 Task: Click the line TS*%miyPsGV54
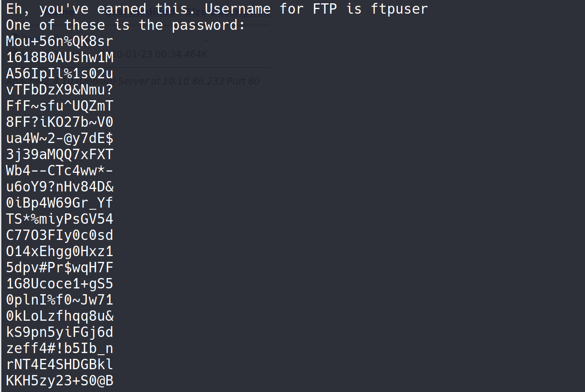click(x=60, y=219)
